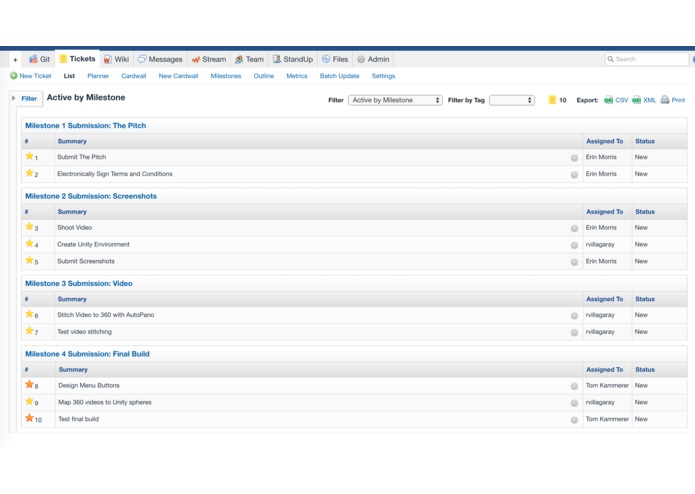695x494 pixels.
Task: Open the Active by Milestone filter dropdown
Action: pyautogui.click(x=395, y=100)
